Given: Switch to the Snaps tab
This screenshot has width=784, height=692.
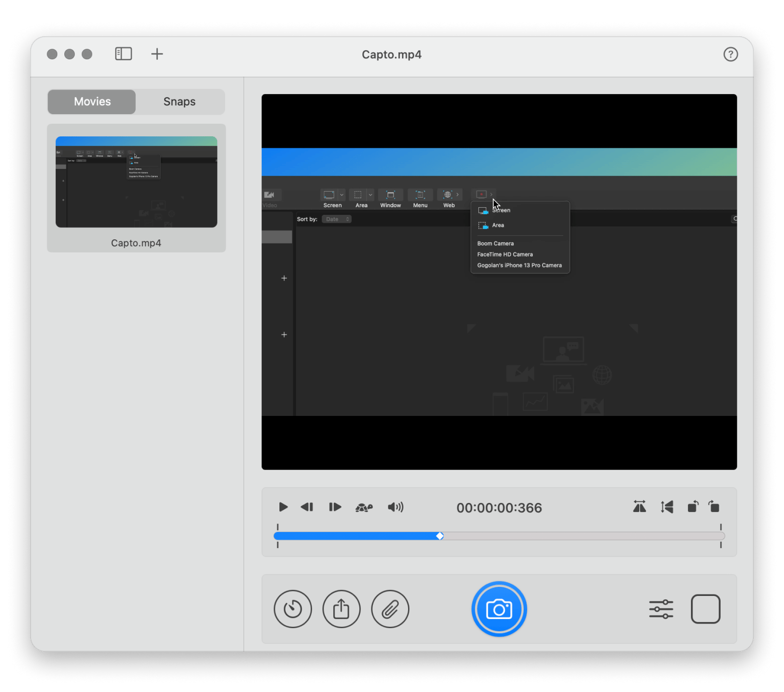Looking at the screenshot, I should [x=179, y=102].
